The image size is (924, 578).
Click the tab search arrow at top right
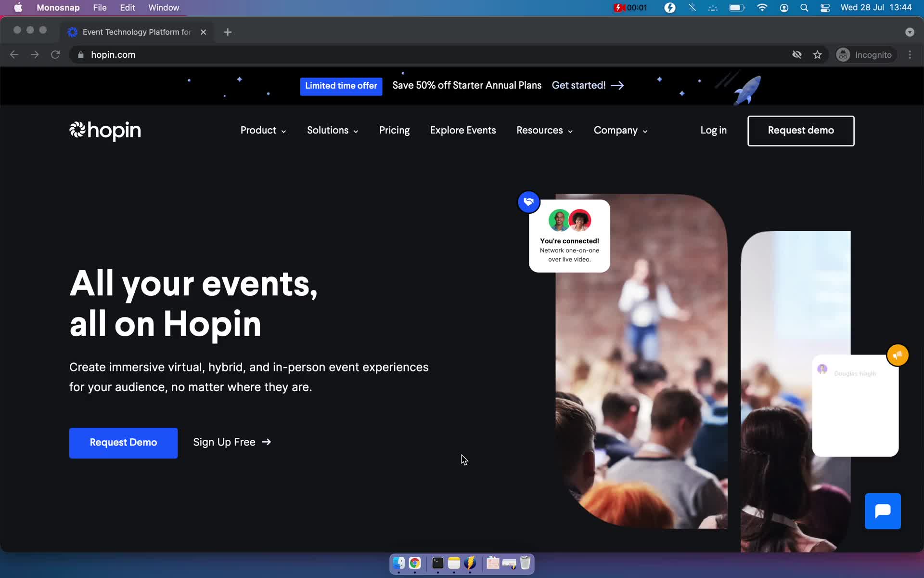click(910, 32)
